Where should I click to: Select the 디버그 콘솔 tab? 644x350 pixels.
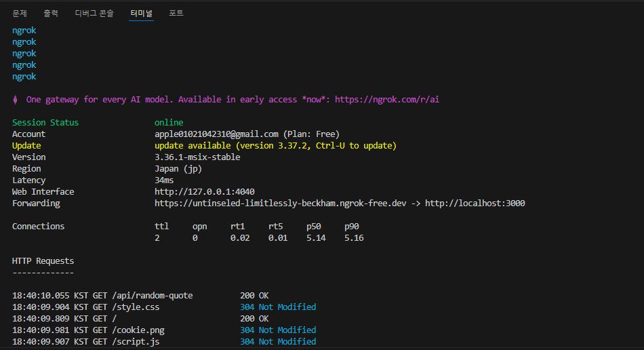tap(94, 13)
